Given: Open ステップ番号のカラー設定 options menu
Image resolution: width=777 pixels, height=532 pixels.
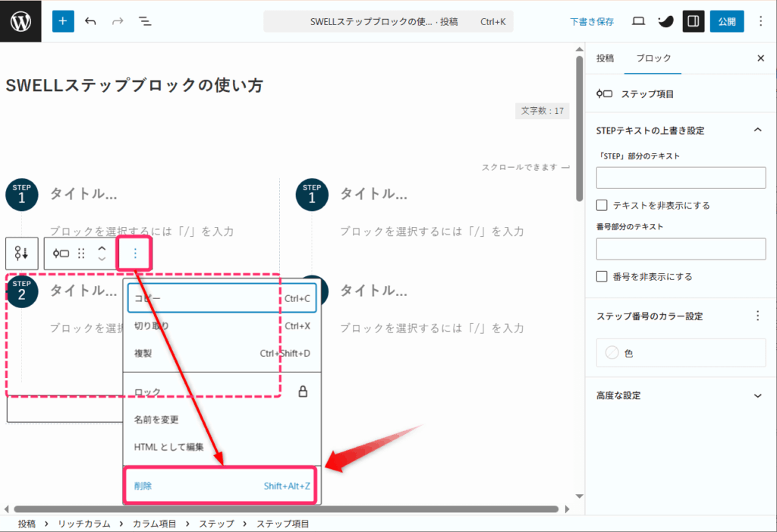Looking at the screenshot, I should coord(757,316).
